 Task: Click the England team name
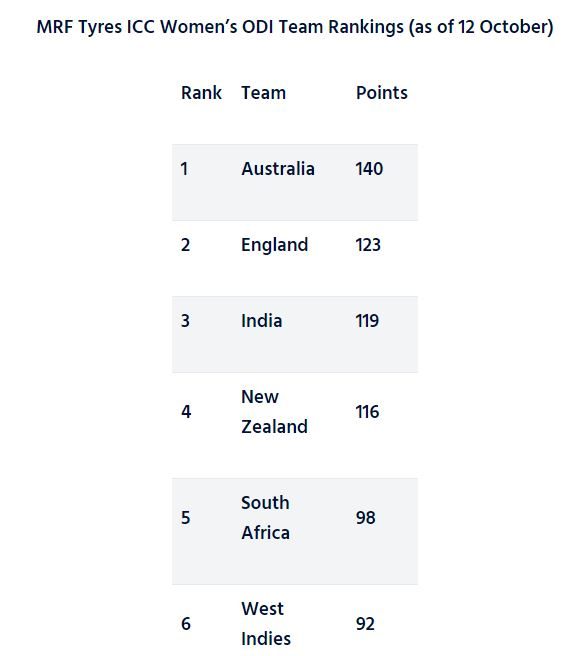(x=274, y=245)
